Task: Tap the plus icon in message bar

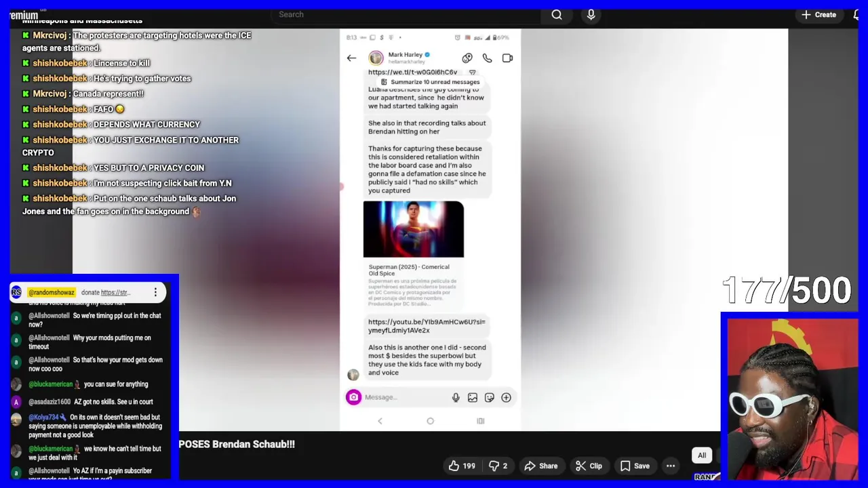Action: (x=506, y=398)
